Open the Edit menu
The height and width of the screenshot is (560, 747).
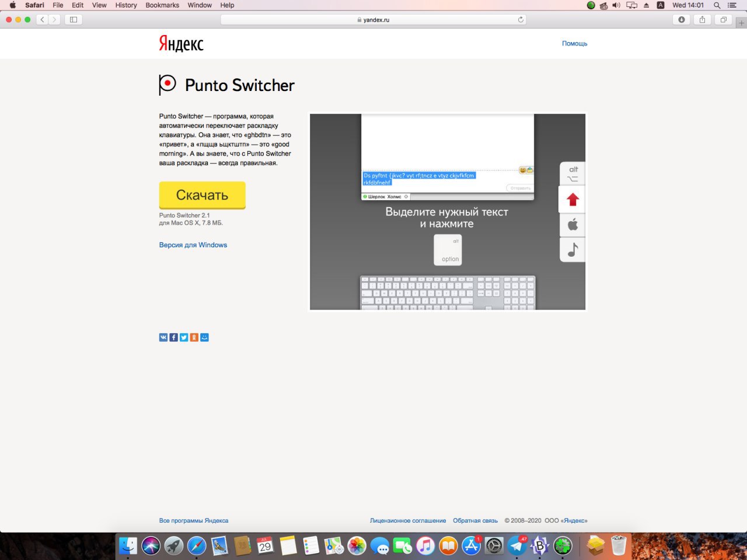78,5
